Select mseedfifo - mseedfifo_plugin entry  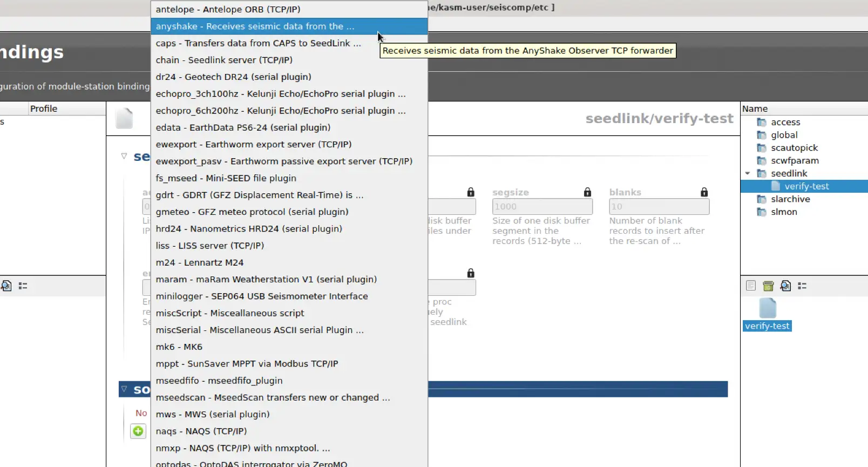pos(289,381)
